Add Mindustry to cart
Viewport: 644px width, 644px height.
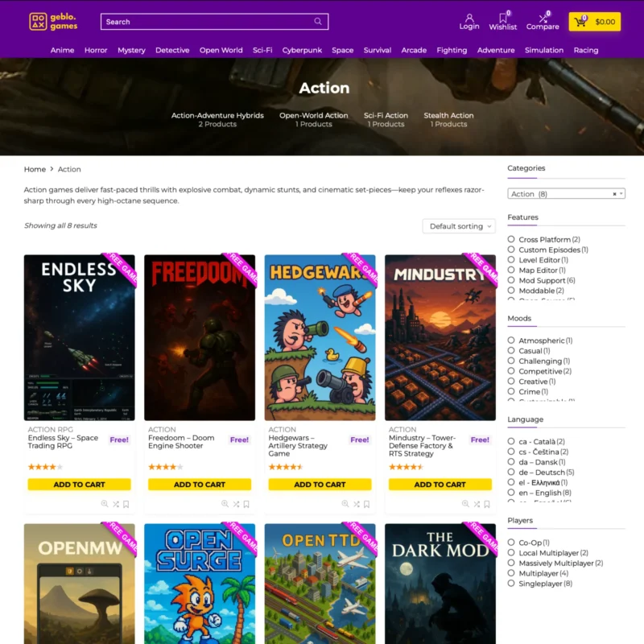440,485
